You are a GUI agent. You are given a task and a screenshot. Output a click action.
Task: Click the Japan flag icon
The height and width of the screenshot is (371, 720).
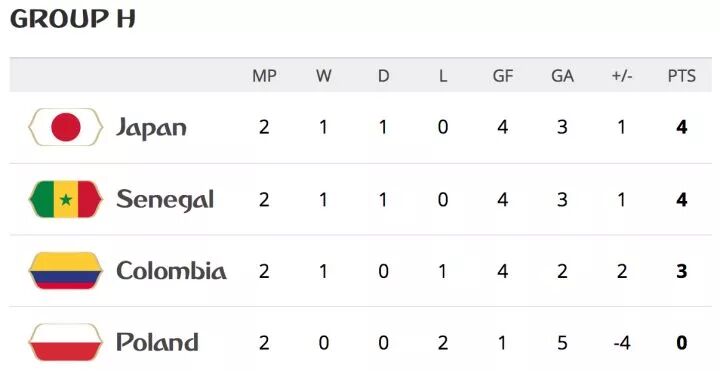pyautogui.click(x=66, y=127)
